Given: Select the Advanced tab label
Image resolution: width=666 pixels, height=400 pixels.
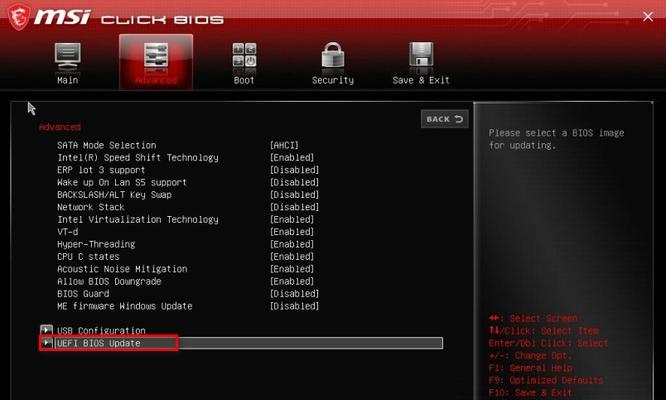Looking at the screenshot, I should click(x=156, y=80).
